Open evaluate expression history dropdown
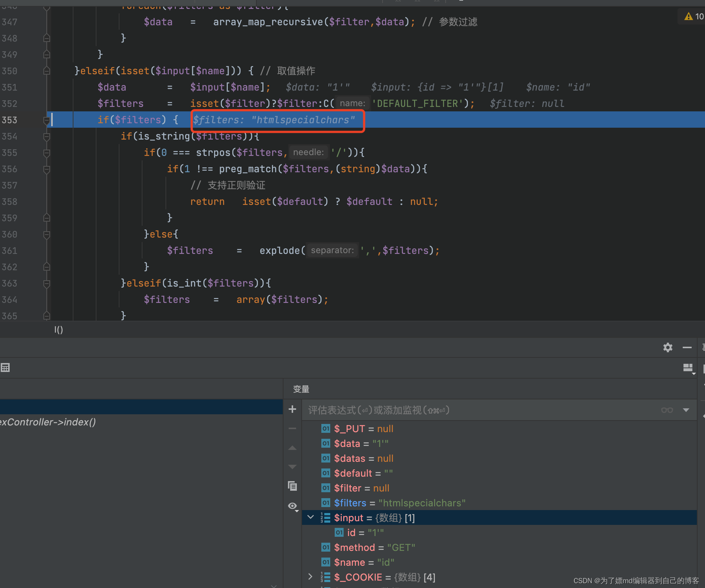This screenshot has width=705, height=588. coord(686,410)
